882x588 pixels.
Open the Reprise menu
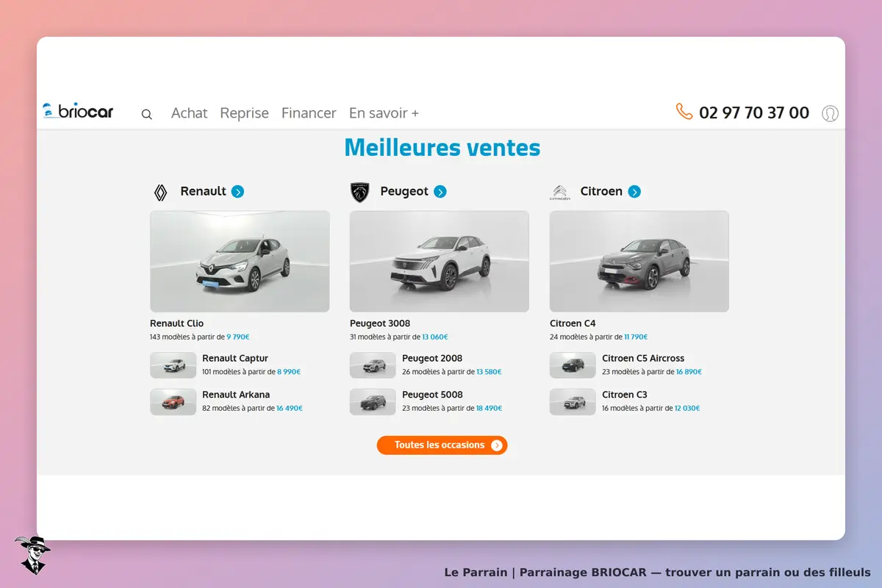click(245, 113)
